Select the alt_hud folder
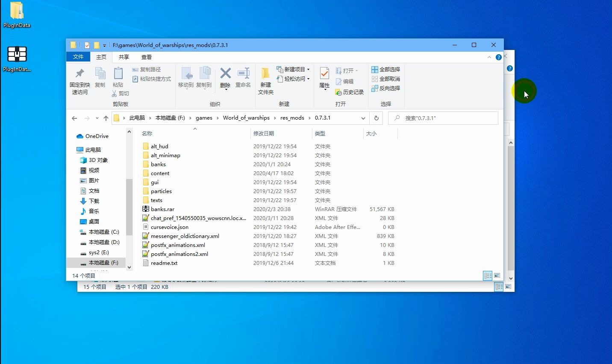 pos(159,147)
